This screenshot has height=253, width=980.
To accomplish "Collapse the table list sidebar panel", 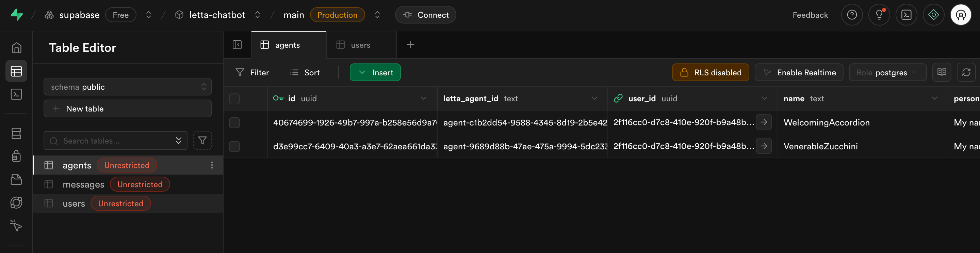I will tap(237, 45).
